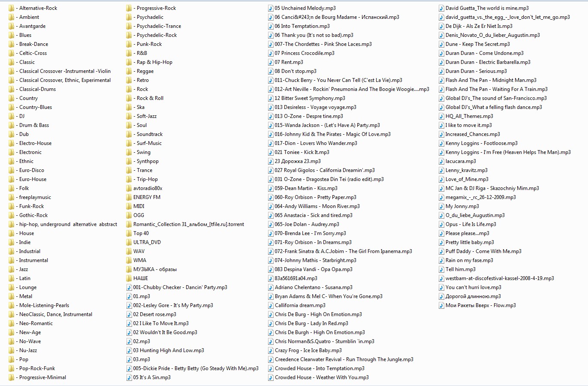The width and height of the screenshot is (588, 386).
Task: Click the mp3 icon for Opus - Life Is Life
Action: 442,224
